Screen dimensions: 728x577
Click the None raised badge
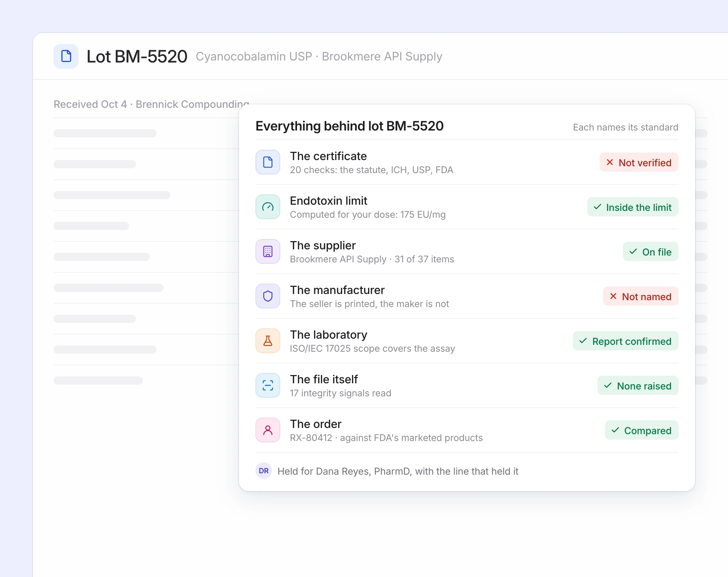click(x=638, y=386)
